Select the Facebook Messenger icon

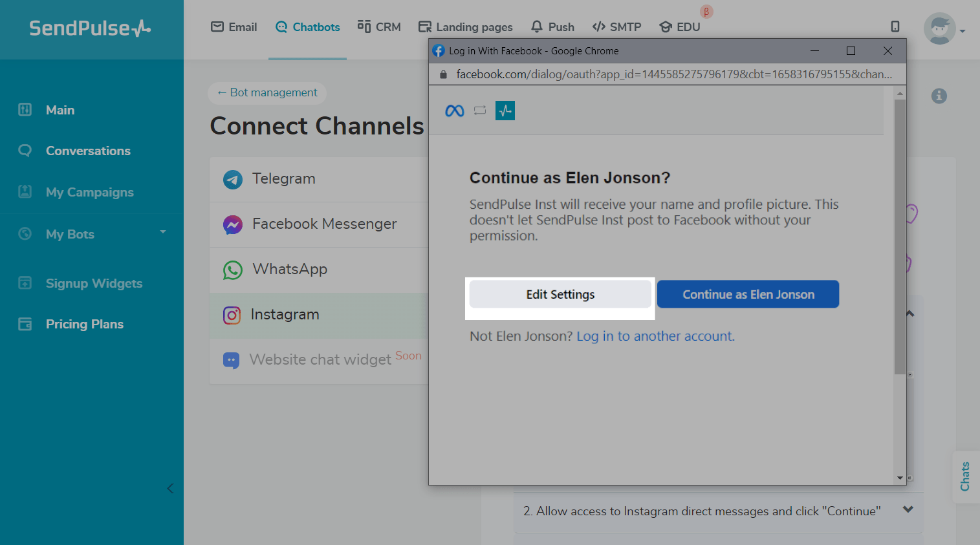tap(233, 224)
